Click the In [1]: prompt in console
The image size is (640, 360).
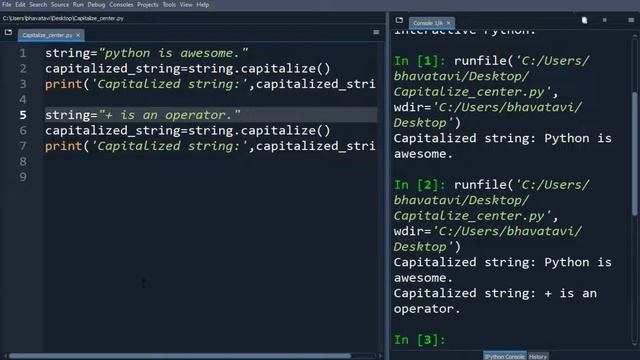(420, 61)
